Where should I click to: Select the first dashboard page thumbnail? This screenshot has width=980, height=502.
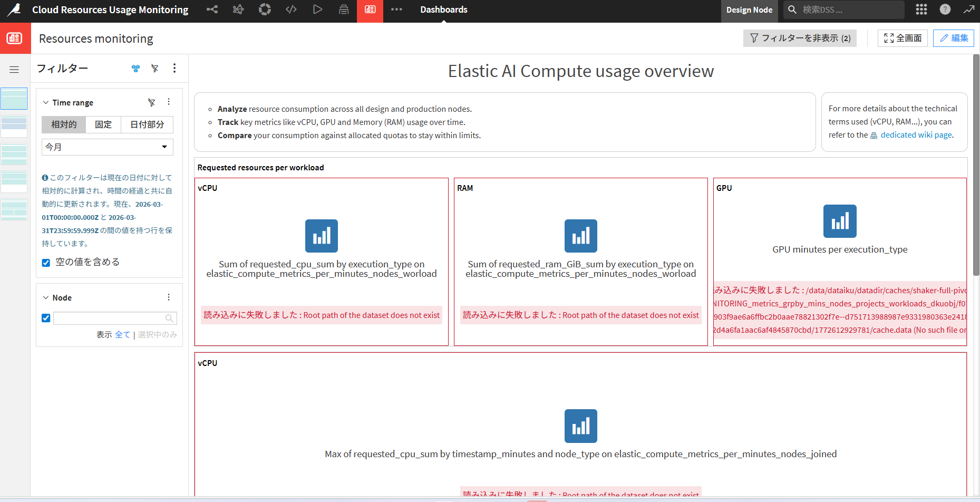[x=14, y=99]
